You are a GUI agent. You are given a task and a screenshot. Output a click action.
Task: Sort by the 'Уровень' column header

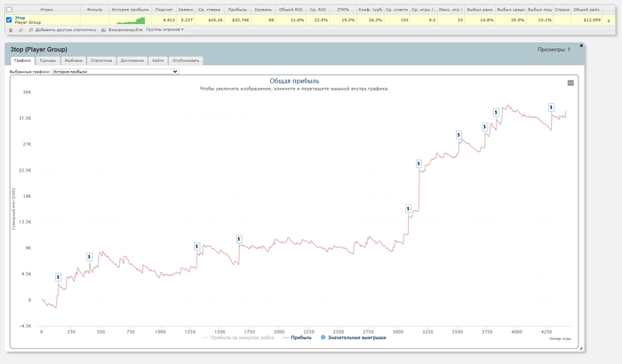point(263,10)
